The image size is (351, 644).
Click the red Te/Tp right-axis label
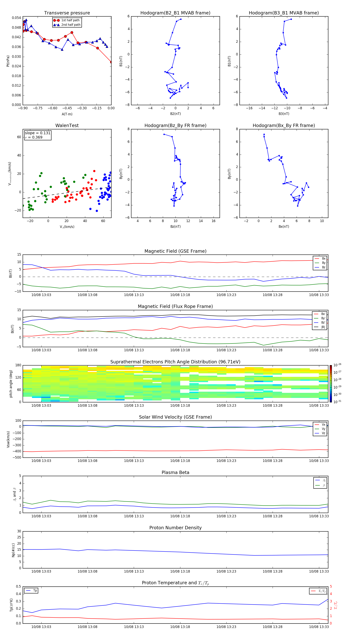tap(336, 605)
